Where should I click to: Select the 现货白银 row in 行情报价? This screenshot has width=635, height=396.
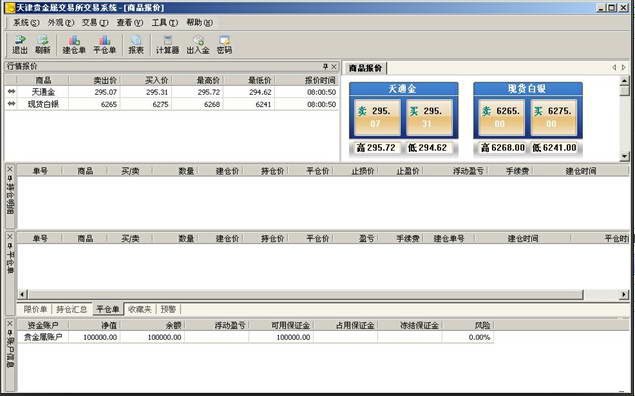tap(172, 104)
